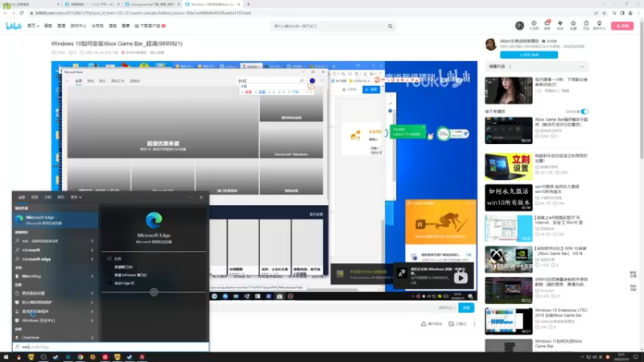This screenshot has width=644, height=362.
Task: Click the Microsoft Edge best match result
Action: click(x=56, y=220)
